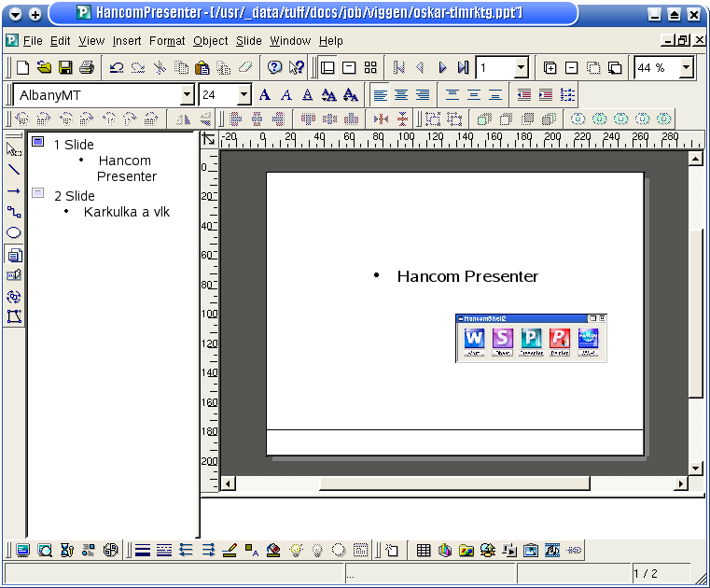Open the 44 % zoom dropdown
The image size is (710, 588).
[x=687, y=68]
